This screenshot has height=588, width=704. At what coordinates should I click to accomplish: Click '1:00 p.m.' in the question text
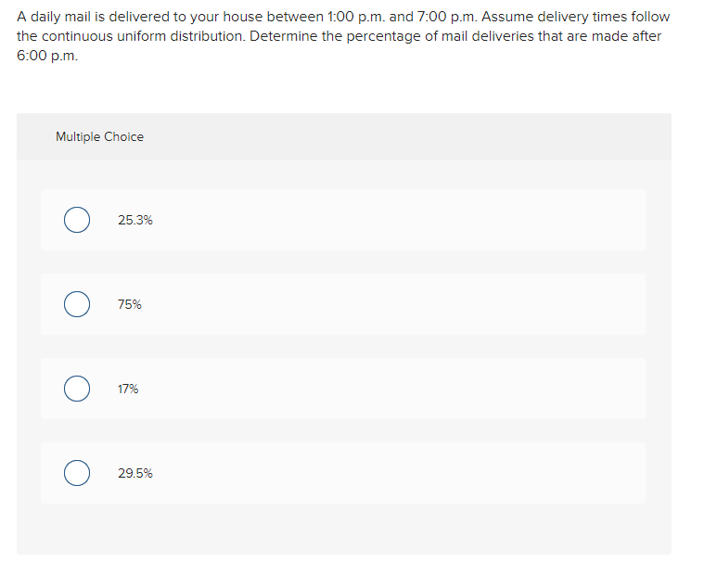[356, 17]
